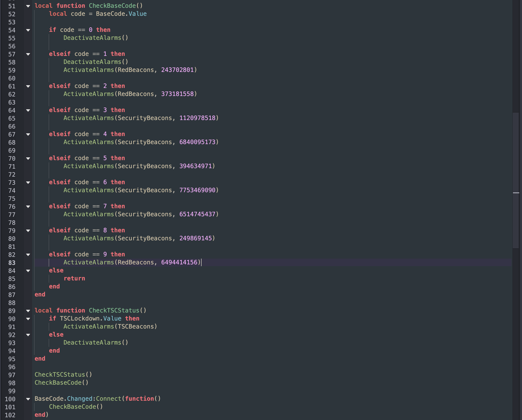Click the vertical scrollbar thumb

[516, 180]
